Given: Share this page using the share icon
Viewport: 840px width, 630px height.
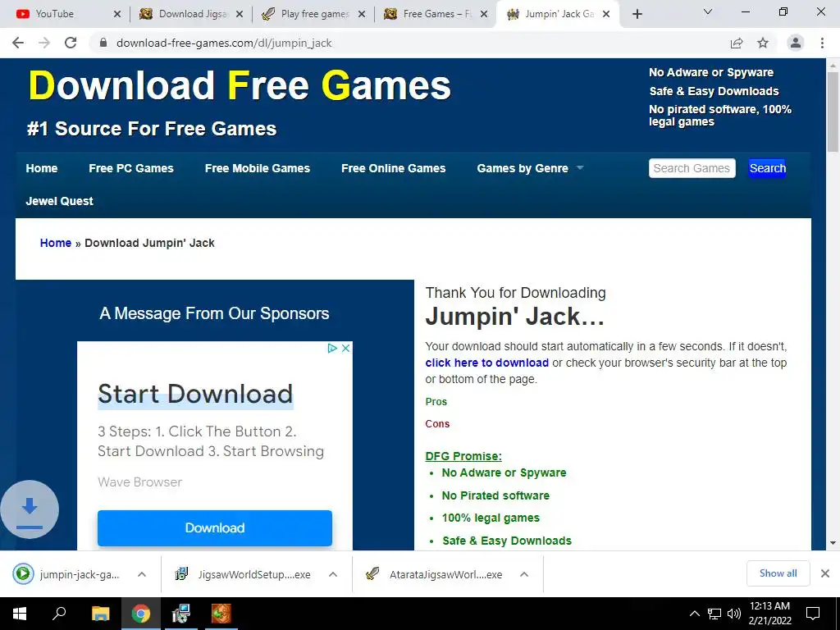Looking at the screenshot, I should (737, 43).
